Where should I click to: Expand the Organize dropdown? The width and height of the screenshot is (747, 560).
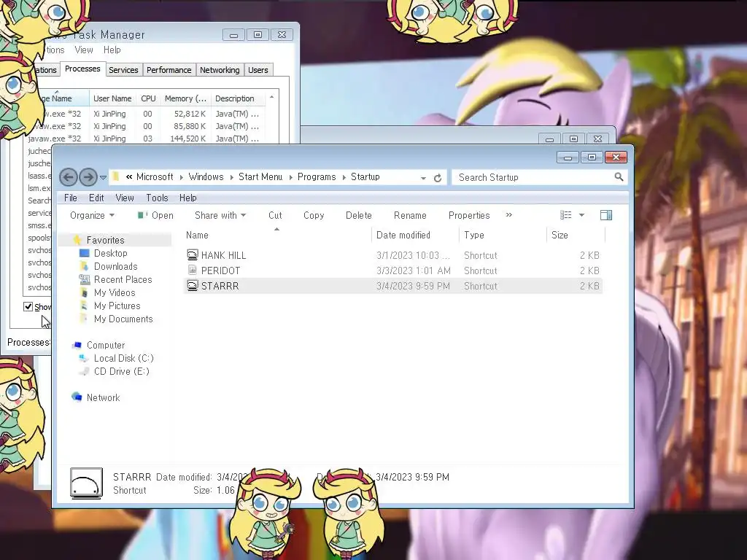coord(92,215)
